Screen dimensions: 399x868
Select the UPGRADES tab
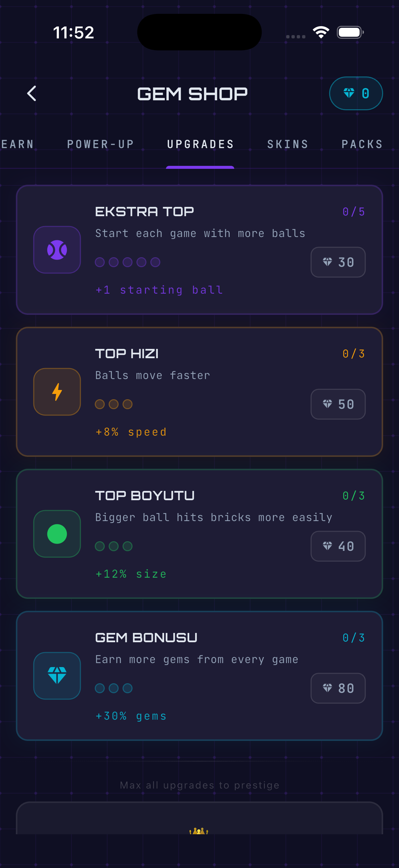point(200,144)
